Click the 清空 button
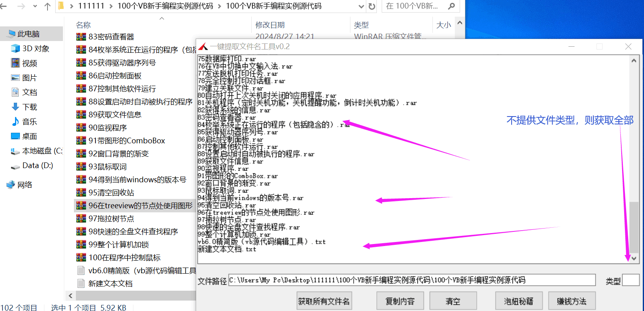Image resolution: width=644 pixels, height=311 pixels. pos(453,301)
